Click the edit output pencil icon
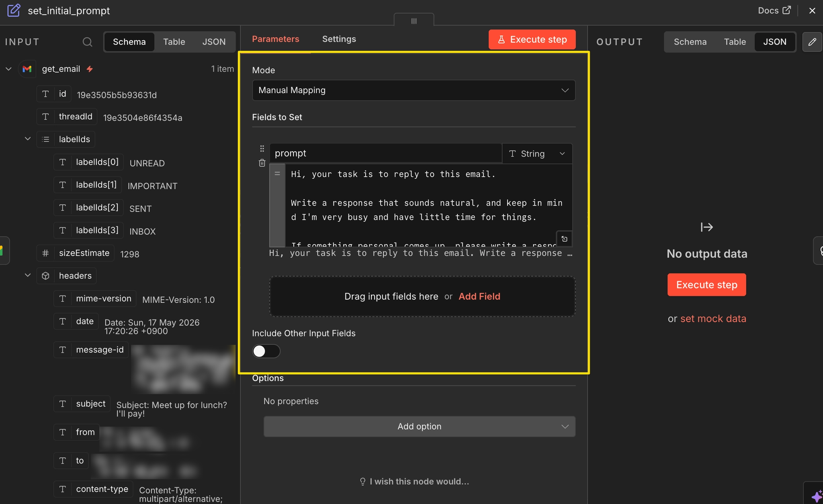Screen dimensions: 823x504 tap(812, 42)
